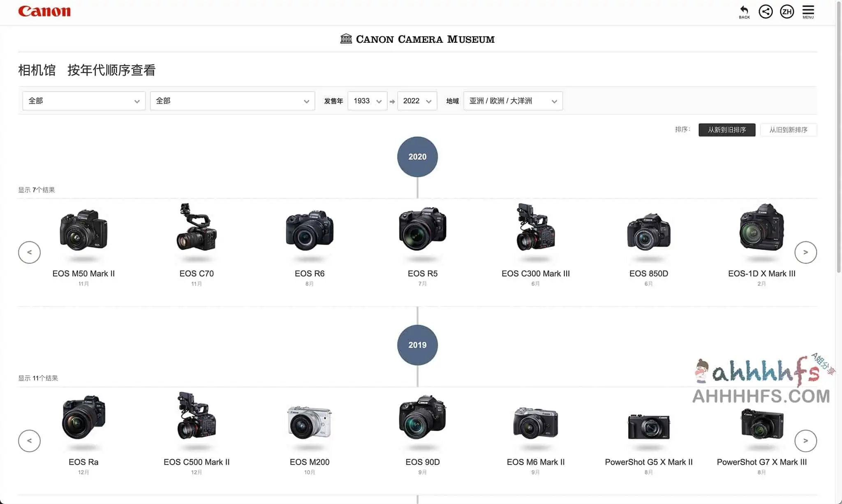Viewport: 842px width, 504px height.
Task: Open the first 全部 category dropdown
Action: pyautogui.click(x=84, y=101)
